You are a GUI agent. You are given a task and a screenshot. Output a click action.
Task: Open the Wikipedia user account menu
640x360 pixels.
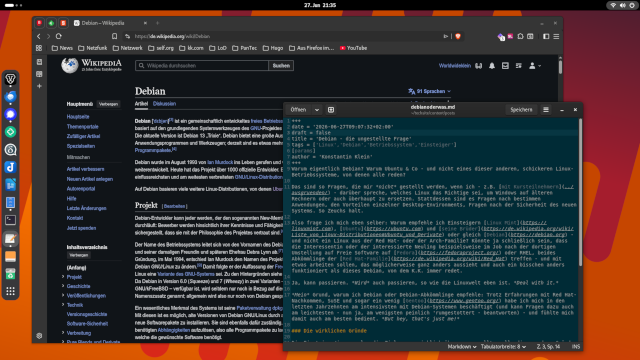(x=534, y=66)
